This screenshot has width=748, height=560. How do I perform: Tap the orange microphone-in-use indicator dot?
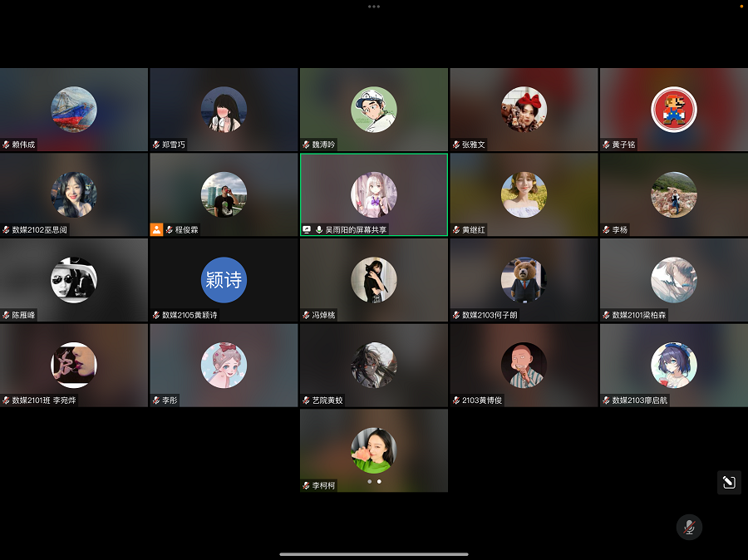point(741,5)
